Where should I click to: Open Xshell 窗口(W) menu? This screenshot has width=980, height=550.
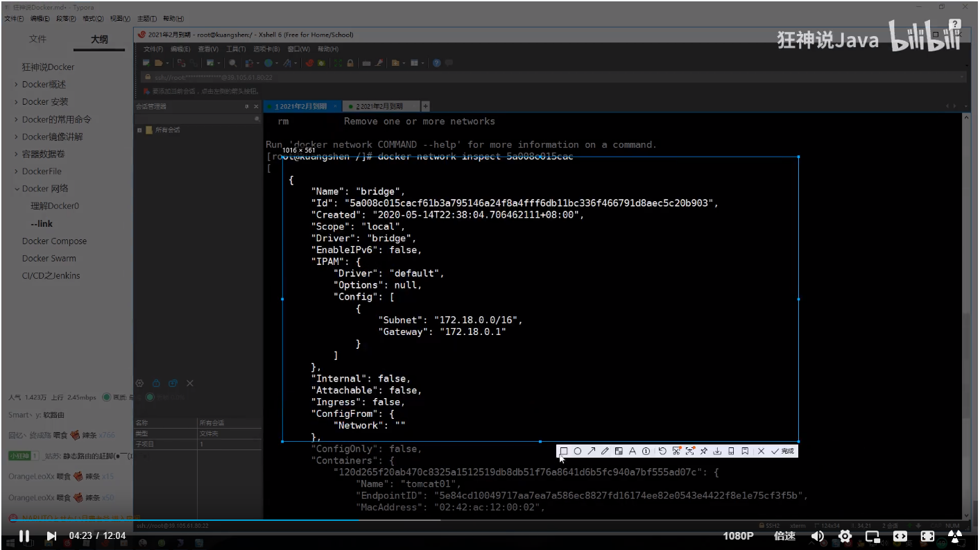tap(299, 49)
